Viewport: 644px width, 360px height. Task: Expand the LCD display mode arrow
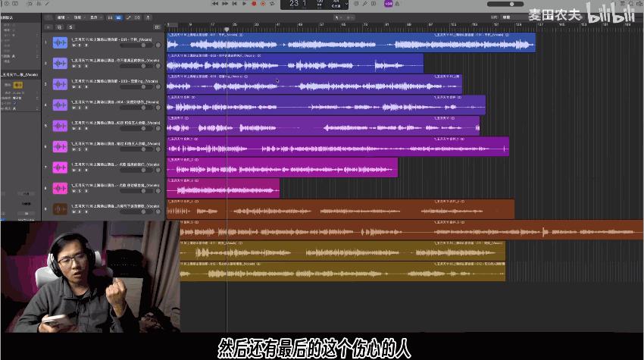tap(347, 4)
